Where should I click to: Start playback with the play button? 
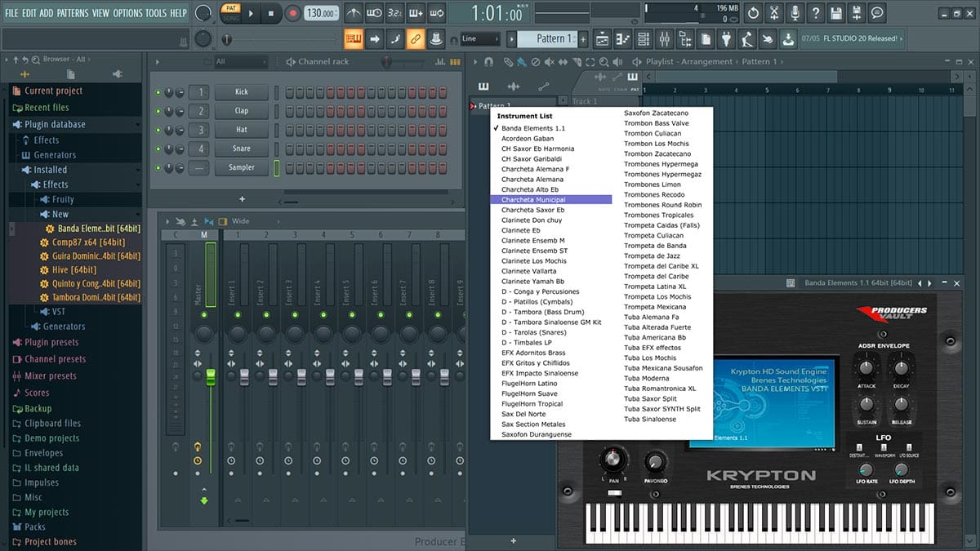(x=252, y=13)
